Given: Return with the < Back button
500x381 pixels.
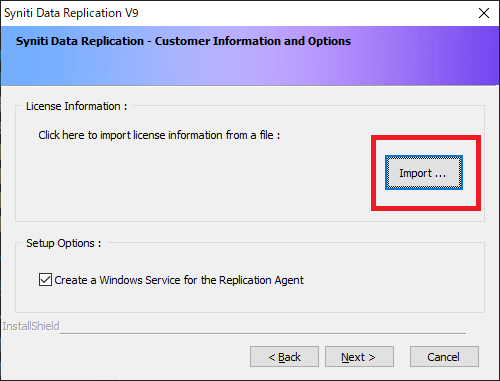Looking at the screenshot, I should coord(284,357).
